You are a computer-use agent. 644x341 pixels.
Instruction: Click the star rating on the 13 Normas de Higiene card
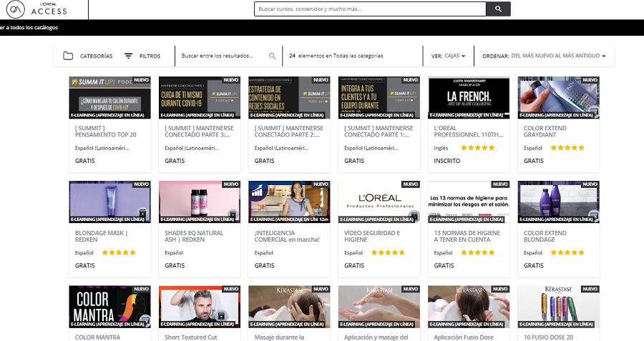478,252
